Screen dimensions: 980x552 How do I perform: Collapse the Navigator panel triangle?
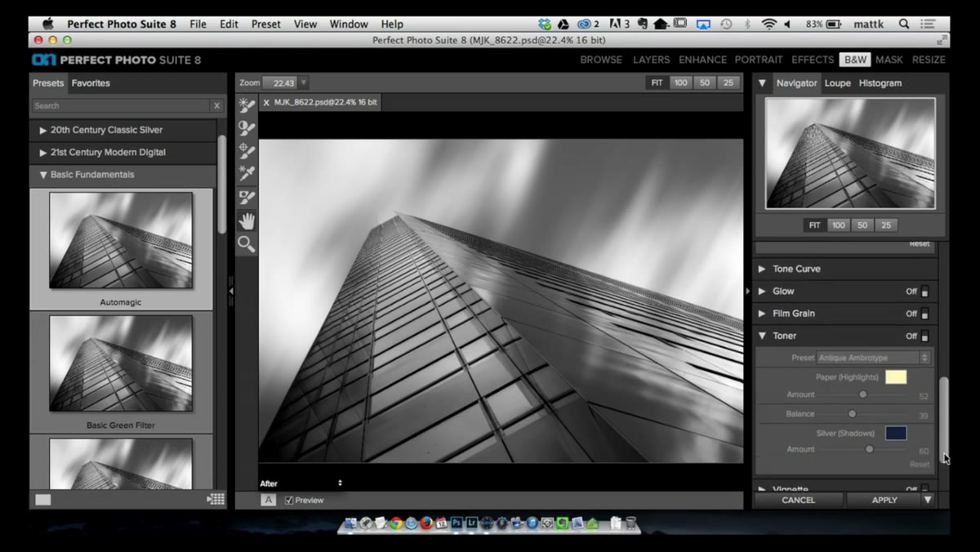click(762, 83)
